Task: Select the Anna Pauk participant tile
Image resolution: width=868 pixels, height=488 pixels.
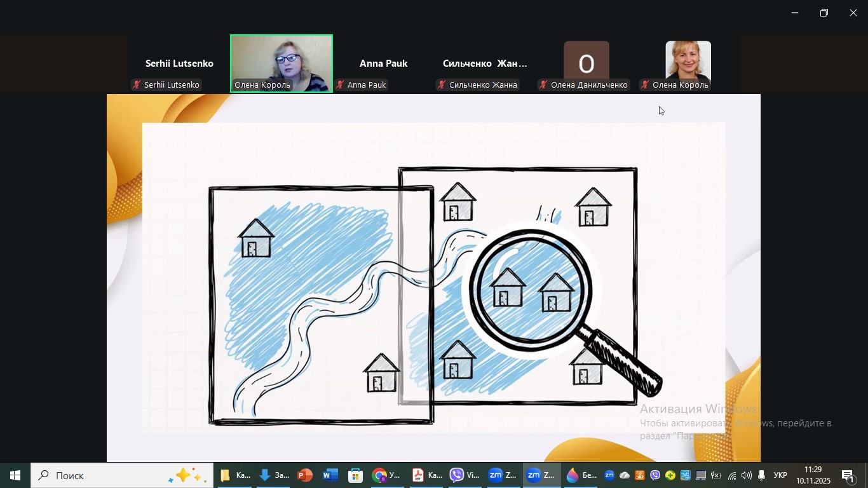Action: (383, 64)
